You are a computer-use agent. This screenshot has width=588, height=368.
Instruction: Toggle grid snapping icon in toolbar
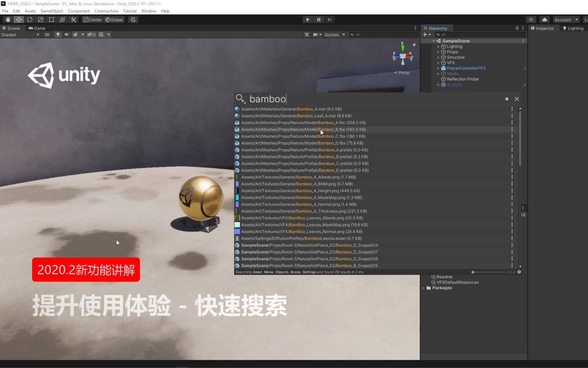(133, 20)
